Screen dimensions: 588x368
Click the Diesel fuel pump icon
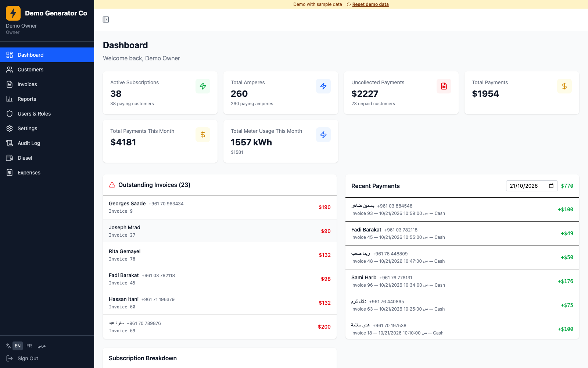[x=10, y=158]
